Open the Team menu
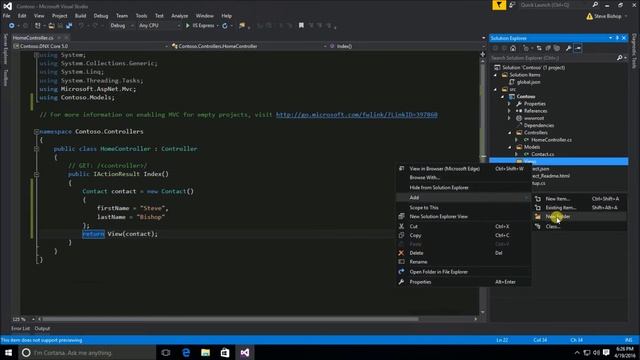640x360 pixels. (122, 16)
